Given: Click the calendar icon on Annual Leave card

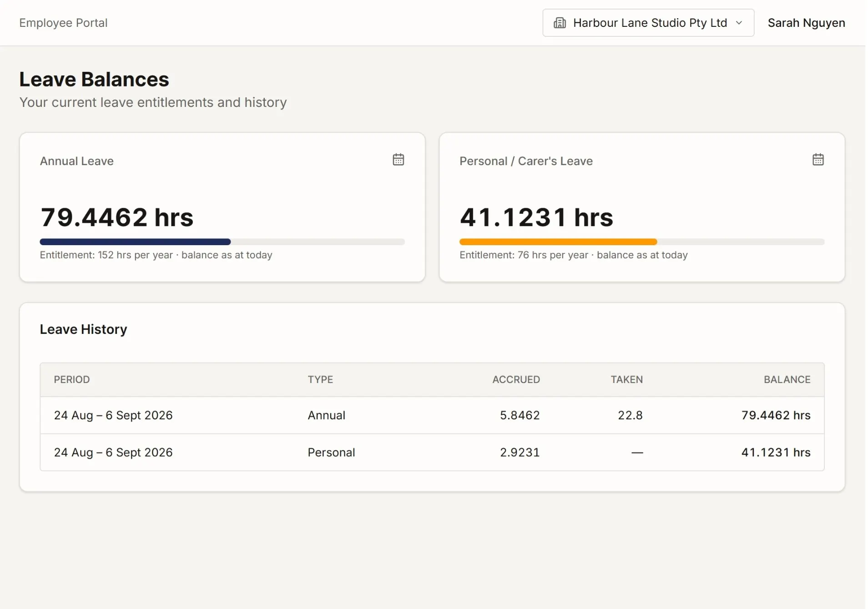Looking at the screenshot, I should click(398, 160).
